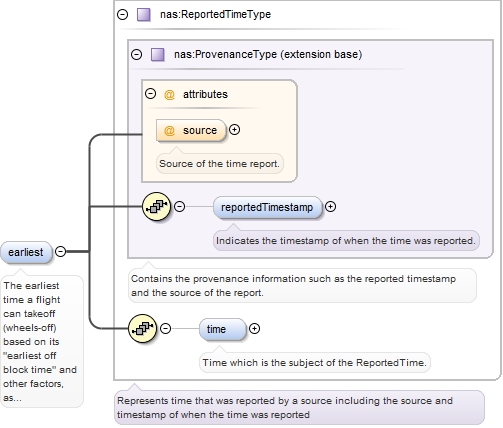This screenshot has width=503, height=428.
Task: Click the @ icon inside source attribute
Action: (x=169, y=130)
